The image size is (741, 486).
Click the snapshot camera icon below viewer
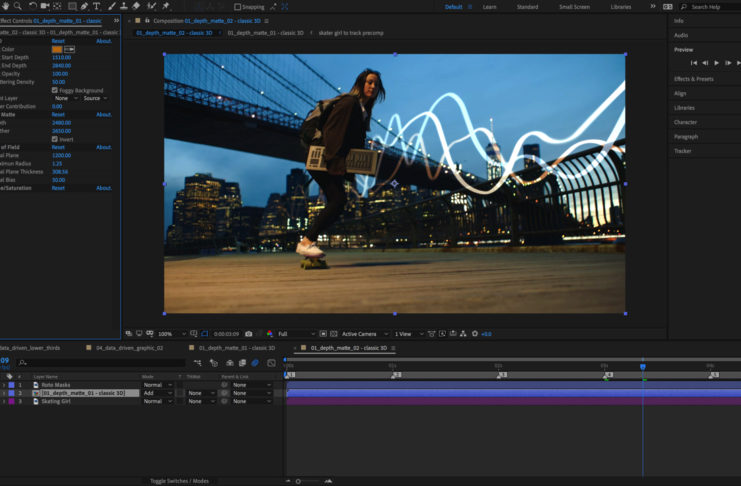249,334
